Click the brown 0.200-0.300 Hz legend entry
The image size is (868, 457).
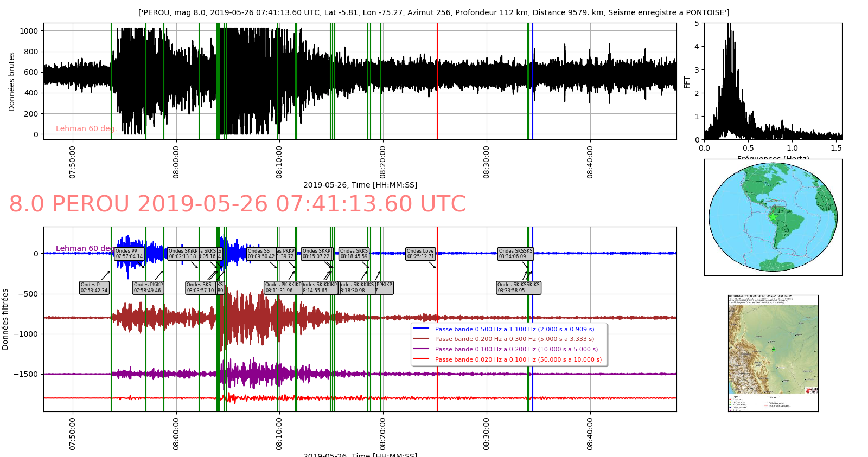[x=503, y=339]
